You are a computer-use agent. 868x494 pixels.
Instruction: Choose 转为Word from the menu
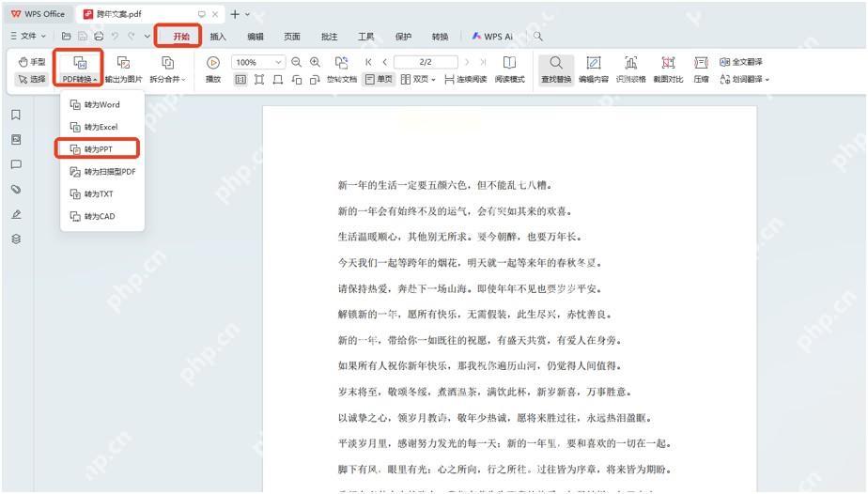[101, 104]
